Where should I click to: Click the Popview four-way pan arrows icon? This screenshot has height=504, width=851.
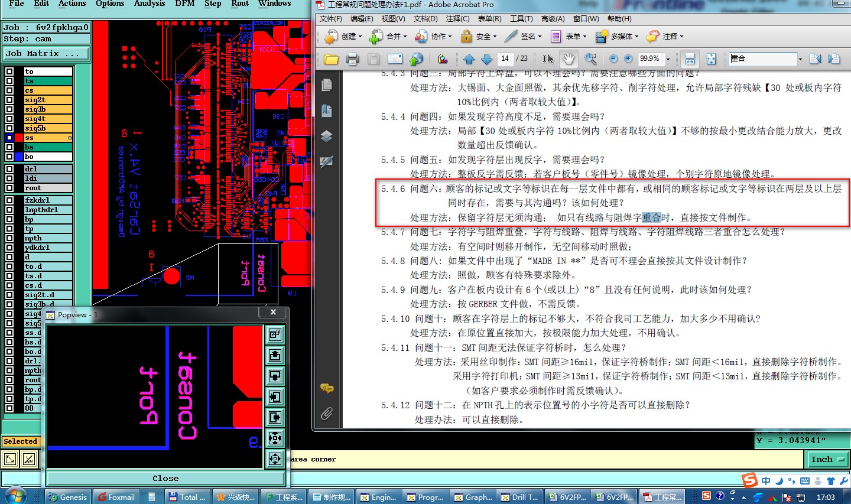pyautogui.click(x=275, y=459)
